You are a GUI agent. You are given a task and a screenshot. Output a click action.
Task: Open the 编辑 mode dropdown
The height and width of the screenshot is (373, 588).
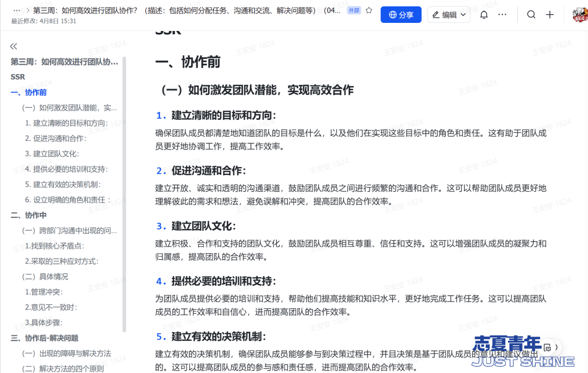[449, 15]
